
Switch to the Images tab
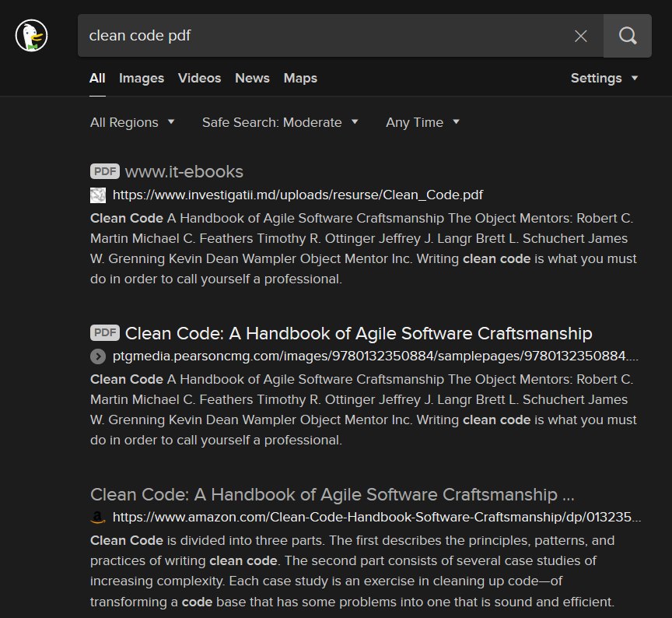coord(142,78)
